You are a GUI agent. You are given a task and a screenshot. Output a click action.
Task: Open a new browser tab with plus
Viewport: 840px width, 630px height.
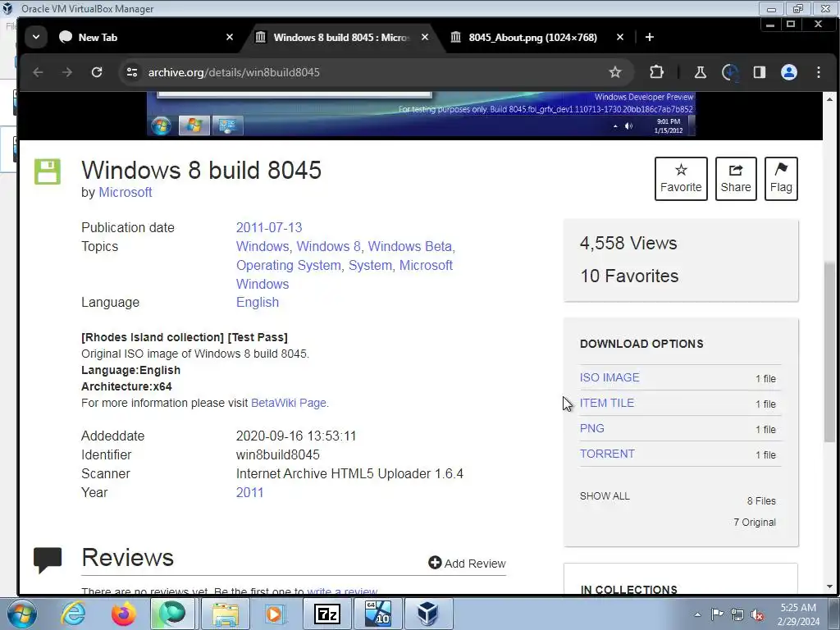coord(650,37)
